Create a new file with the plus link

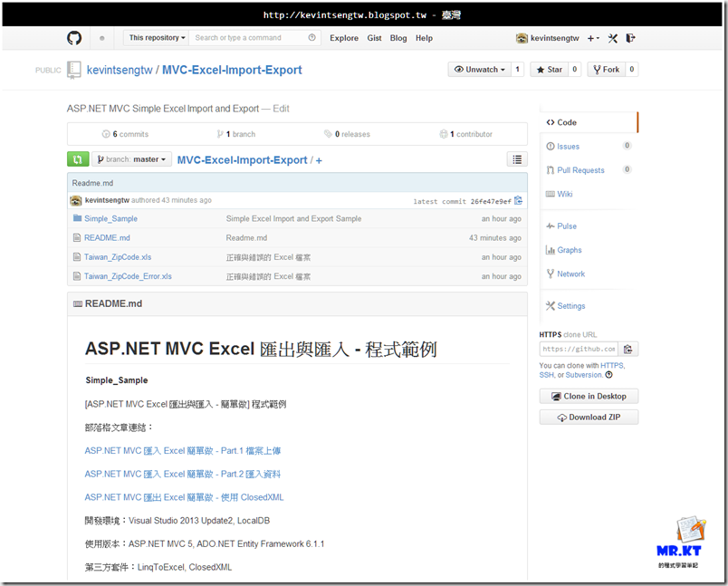click(x=319, y=160)
